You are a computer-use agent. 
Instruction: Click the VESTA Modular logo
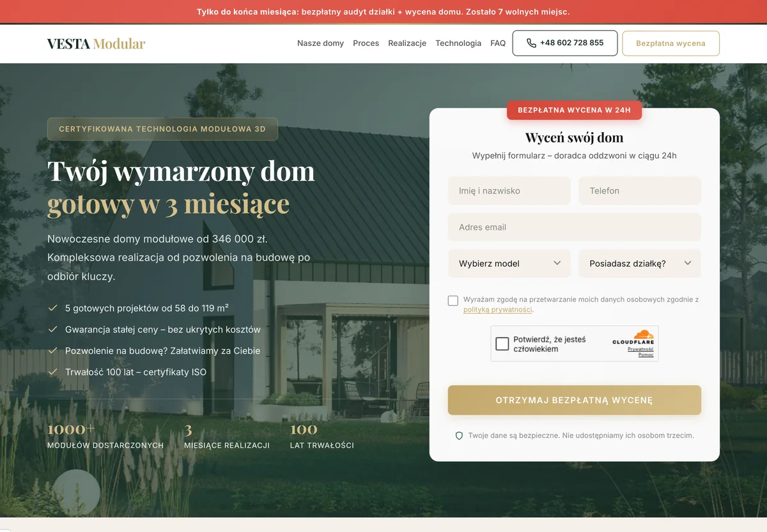coord(97,43)
